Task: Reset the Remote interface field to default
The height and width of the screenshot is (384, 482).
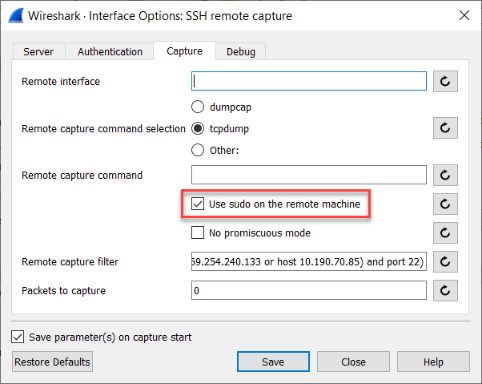Action: pos(445,81)
